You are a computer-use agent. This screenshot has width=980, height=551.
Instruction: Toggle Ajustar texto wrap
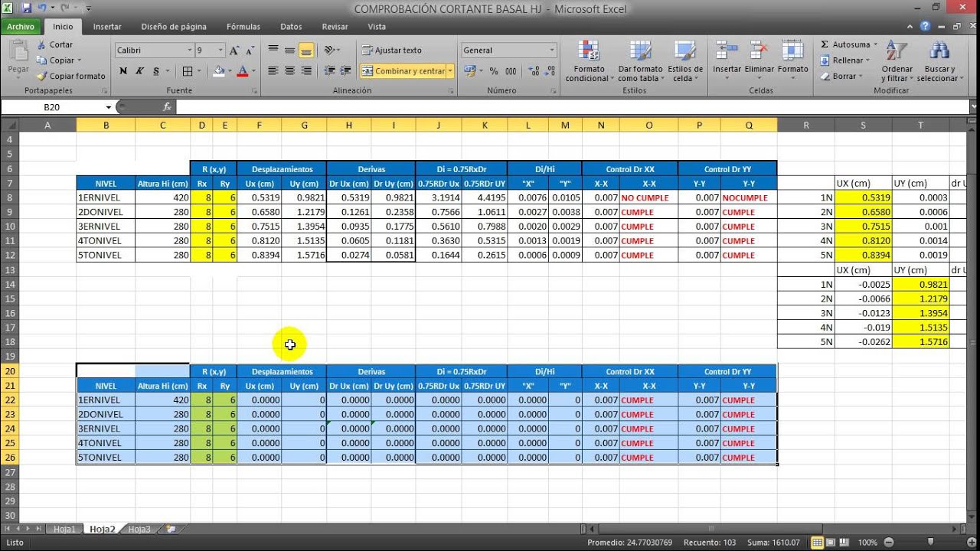(x=392, y=51)
